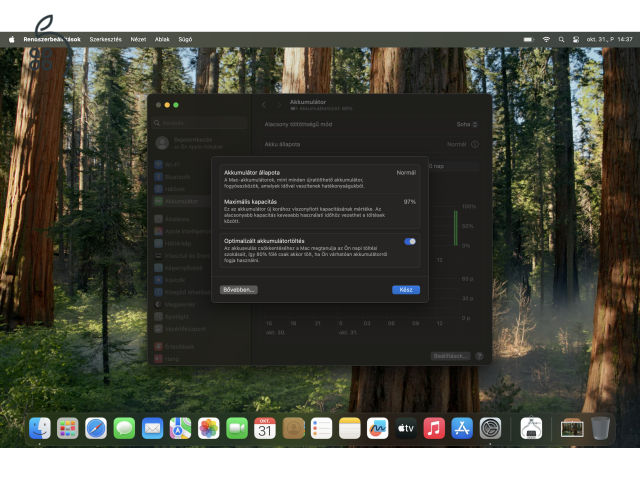Toggle the Optimalizált akkumulátortöltés switch
The image size is (640, 480).
(410, 241)
